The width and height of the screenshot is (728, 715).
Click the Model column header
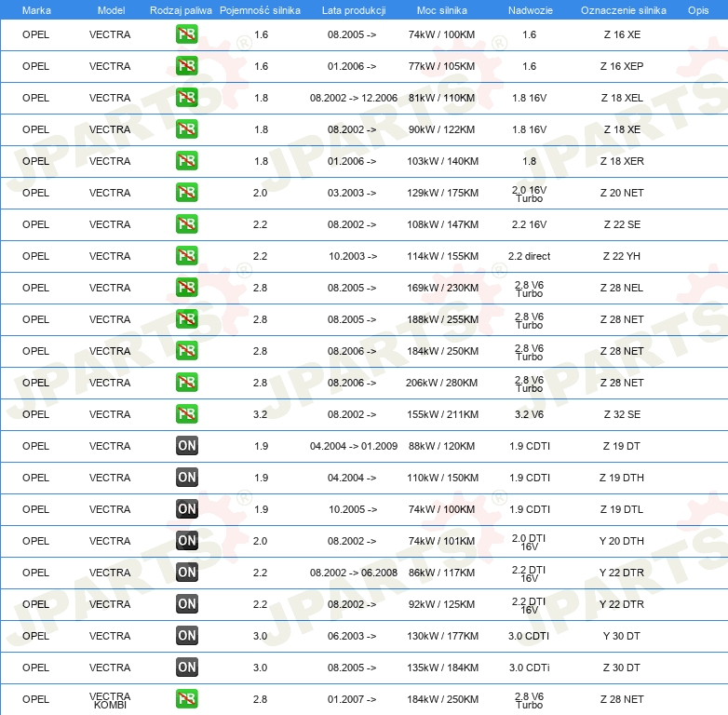[x=111, y=10]
